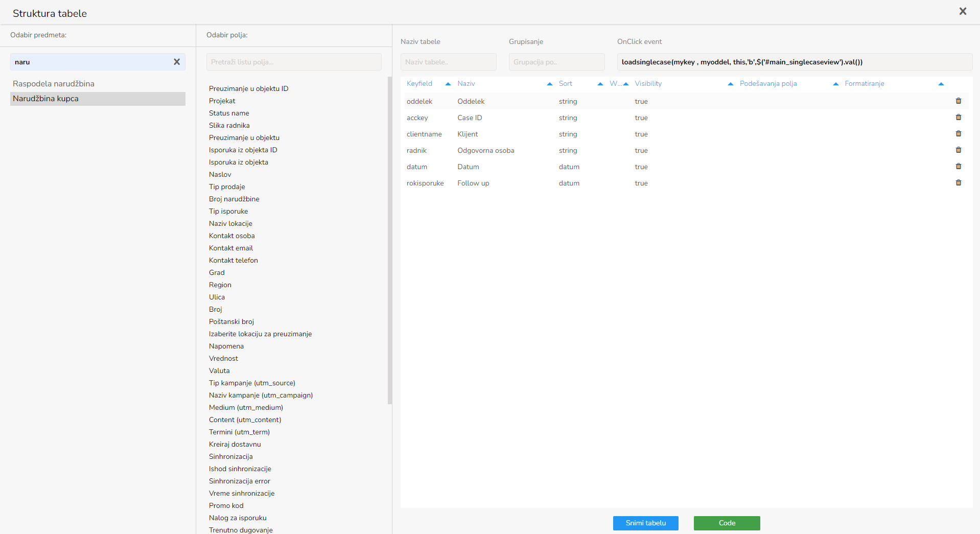
Task: Add the 'Naslov' field
Action: [220, 175]
